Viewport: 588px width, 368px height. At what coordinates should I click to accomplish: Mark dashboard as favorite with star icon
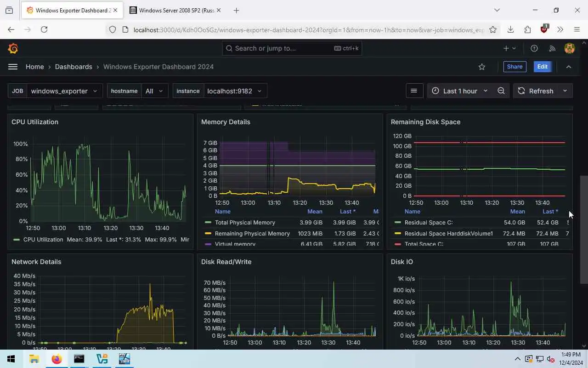482,67
